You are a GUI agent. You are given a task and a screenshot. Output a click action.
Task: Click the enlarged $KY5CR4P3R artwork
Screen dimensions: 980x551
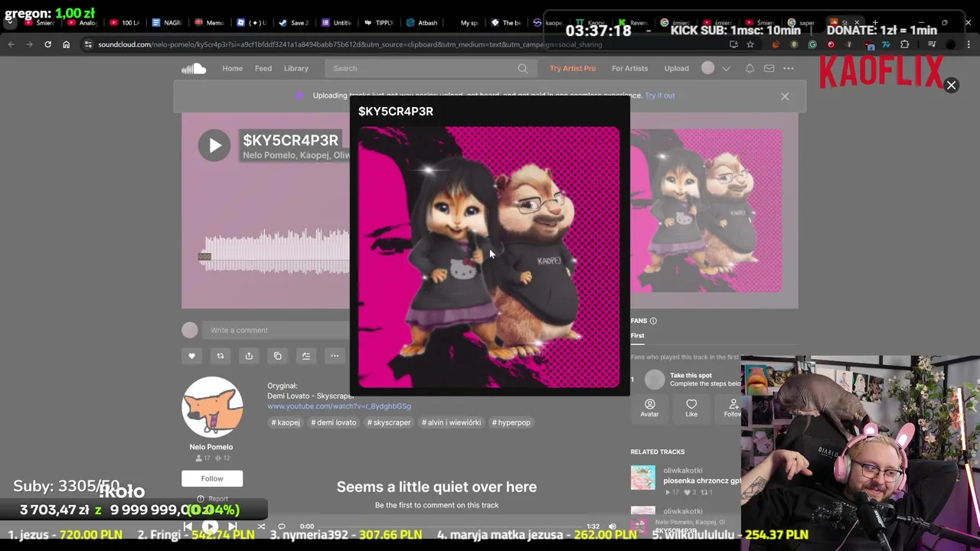tap(489, 257)
